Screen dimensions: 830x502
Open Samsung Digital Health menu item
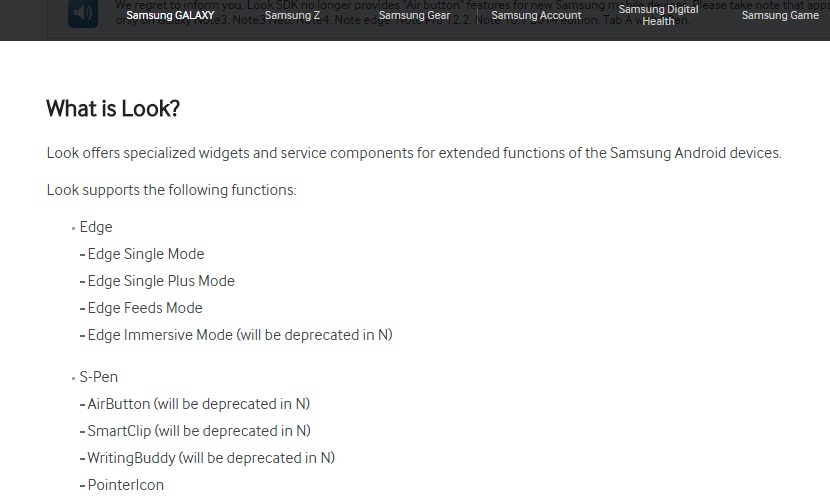658,15
